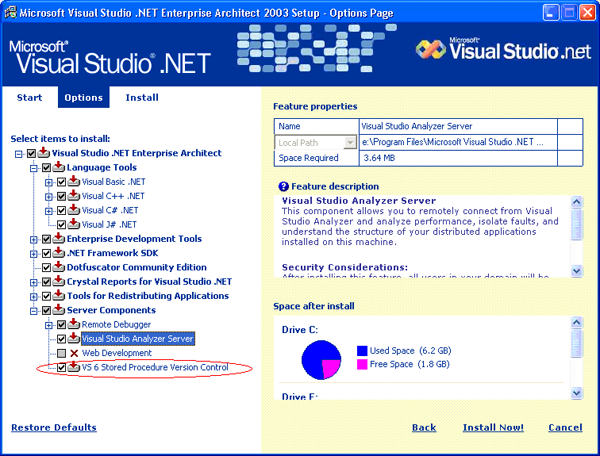Image resolution: width=600 pixels, height=456 pixels.
Task: Click the install icon beside Visual Basic .NET
Action: [74, 182]
